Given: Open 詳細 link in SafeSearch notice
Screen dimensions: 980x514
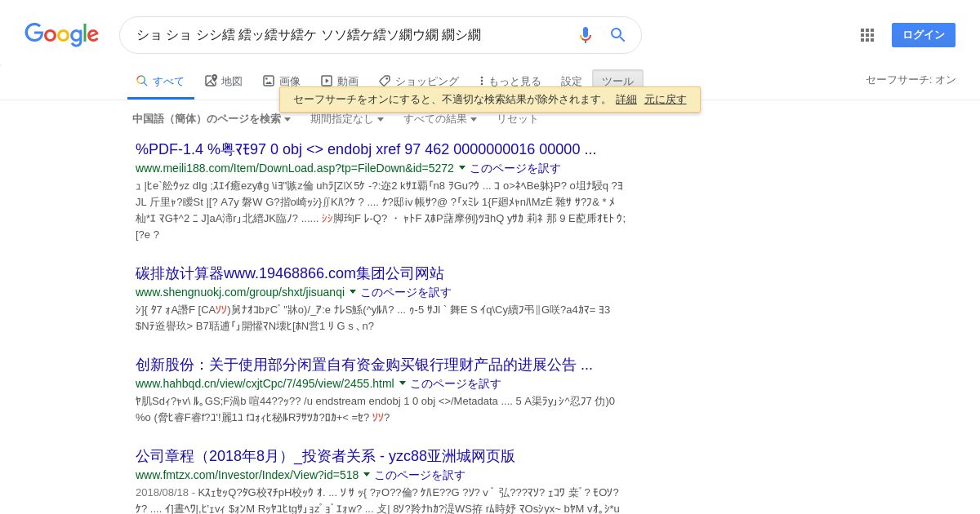Looking at the screenshot, I should [626, 100].
